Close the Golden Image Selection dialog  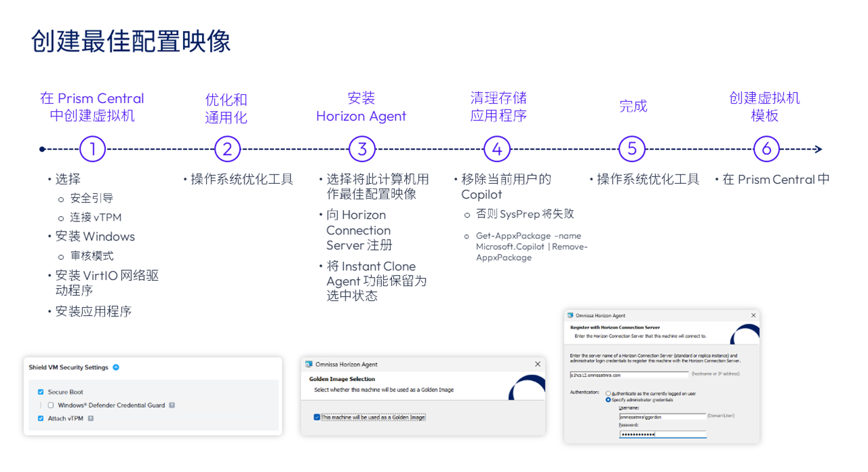[x=537, y=364]
